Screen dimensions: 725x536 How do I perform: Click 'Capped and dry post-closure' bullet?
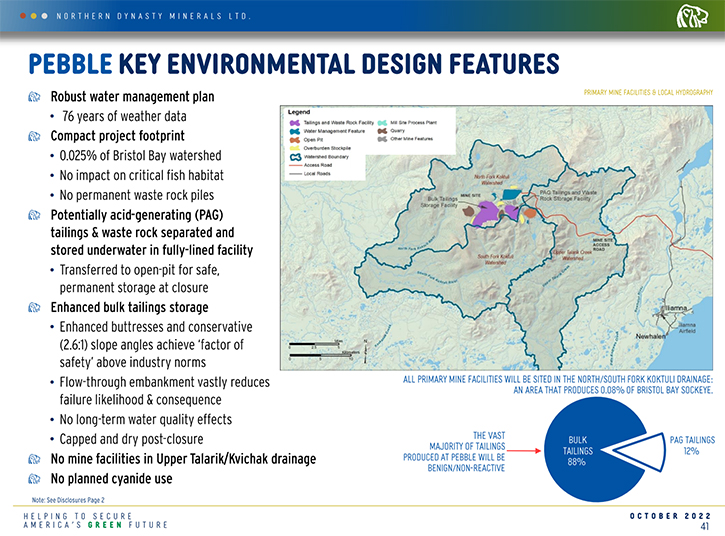coord(131,439)
